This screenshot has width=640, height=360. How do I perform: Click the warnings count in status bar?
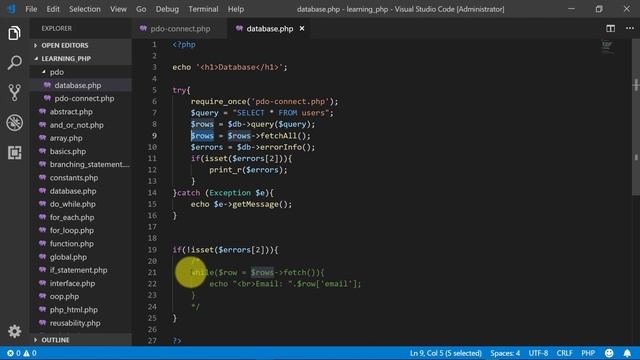click(x=30, y=353)
